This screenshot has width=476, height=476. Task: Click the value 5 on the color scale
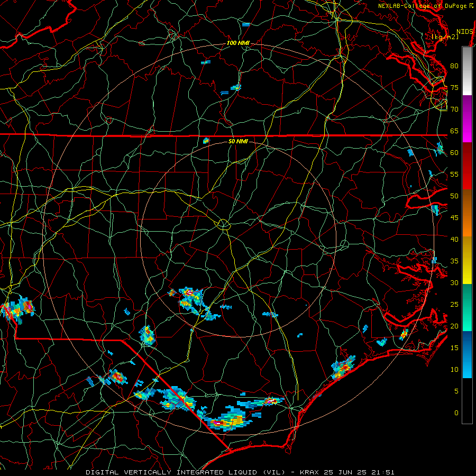tap(456, 391)
